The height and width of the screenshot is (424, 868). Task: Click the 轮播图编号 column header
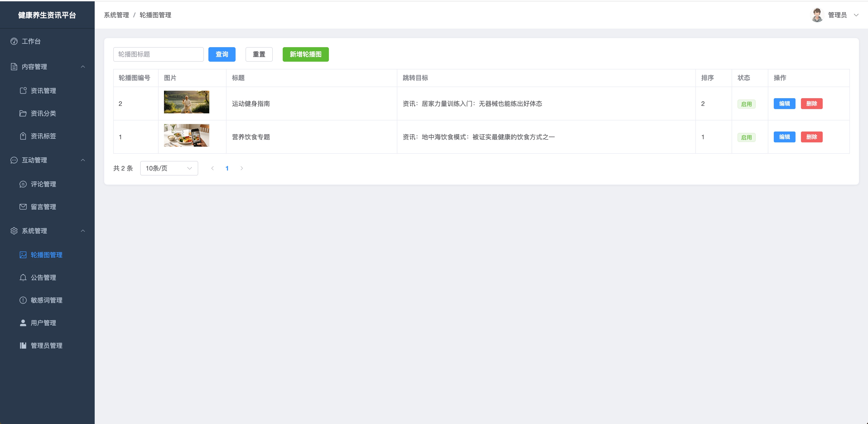pos(136,78)
